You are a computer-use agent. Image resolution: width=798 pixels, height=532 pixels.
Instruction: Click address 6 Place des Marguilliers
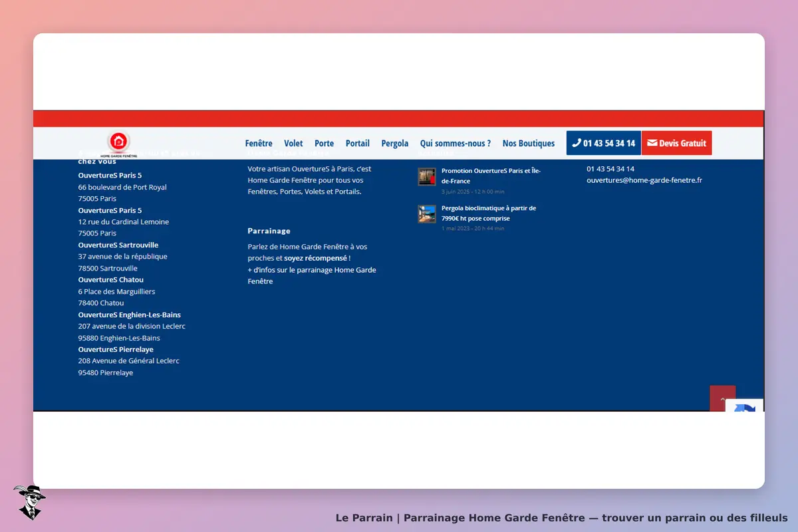pyautogui.click(x=117, y=291)
